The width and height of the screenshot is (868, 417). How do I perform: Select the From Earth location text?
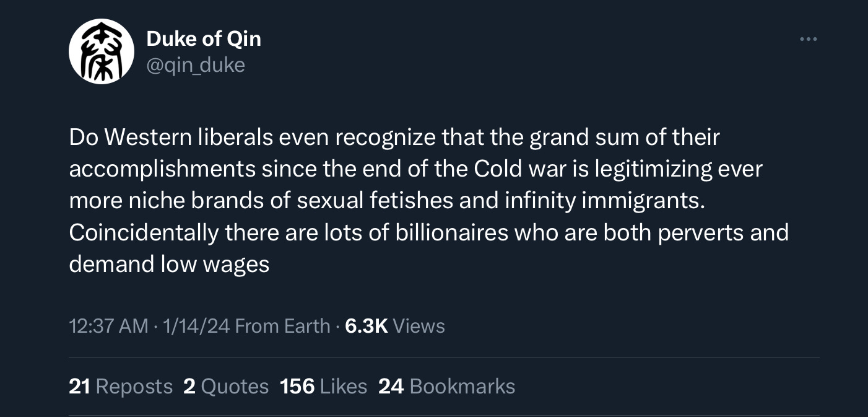283,326
